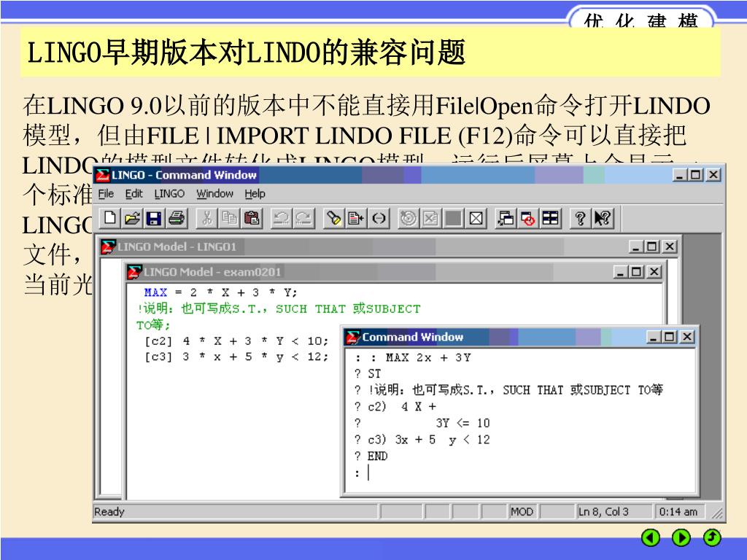Click the green return arrow slide button
This screenshot has width=747, height=560.
tap(712, 537)
